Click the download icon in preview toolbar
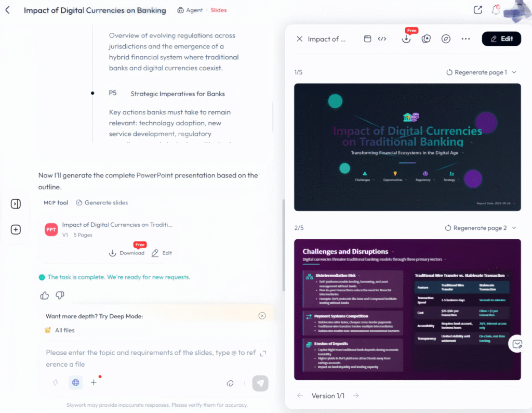The height and width of the screenshot is (413, 532). 406,39
